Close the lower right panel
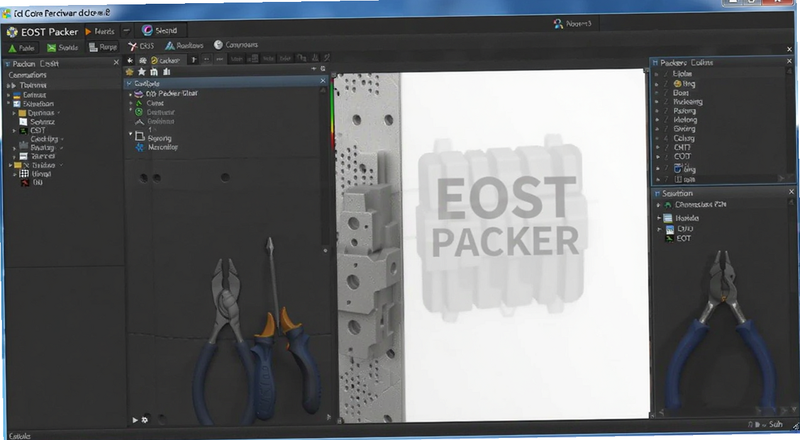 tap(791, 192)
